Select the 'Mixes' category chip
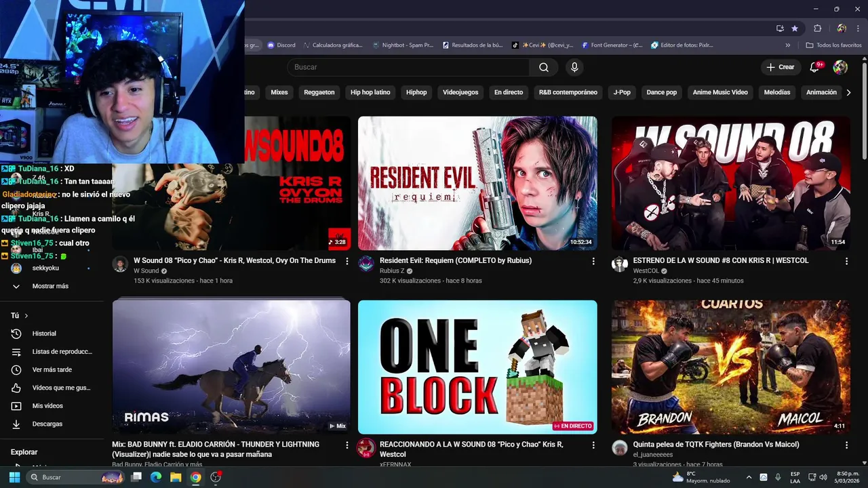This screenshot has height=488, width=868. pyautogui.click(x=279, y=92)
